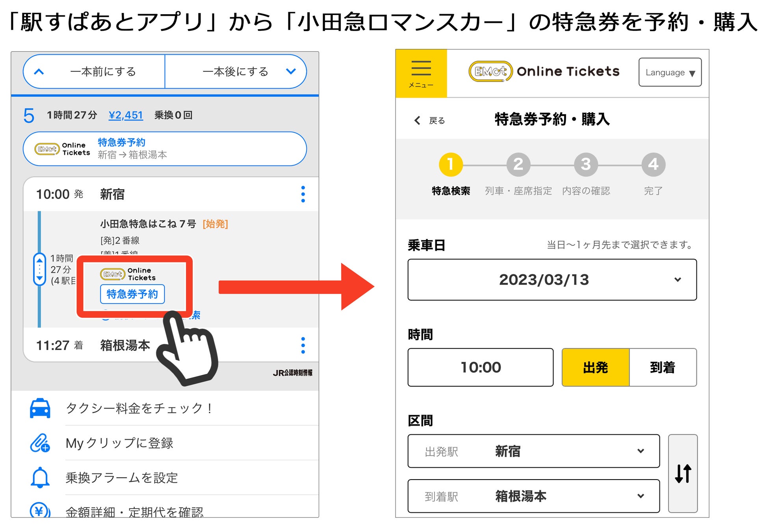Select 一本後にする later train tab

(236, 72)
